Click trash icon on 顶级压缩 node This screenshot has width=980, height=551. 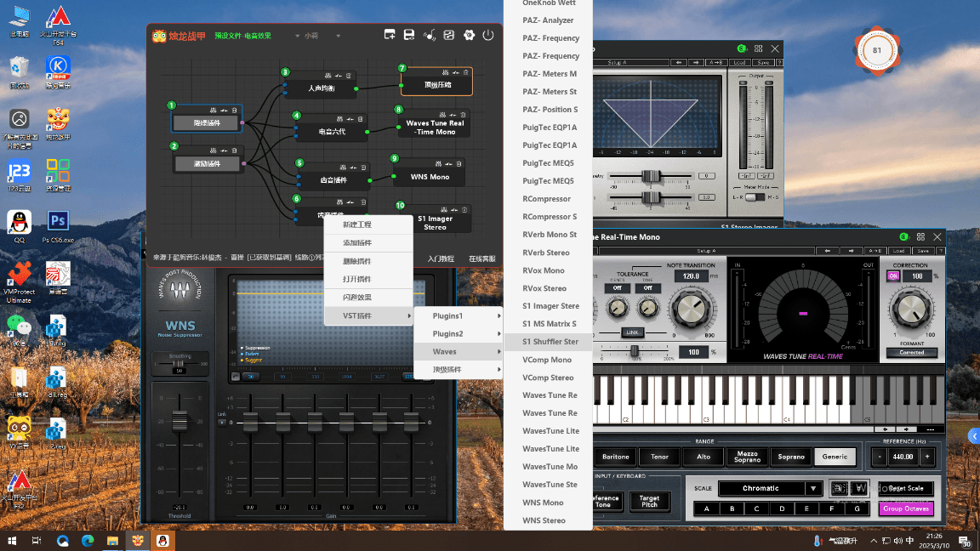[x=465, y=72]
